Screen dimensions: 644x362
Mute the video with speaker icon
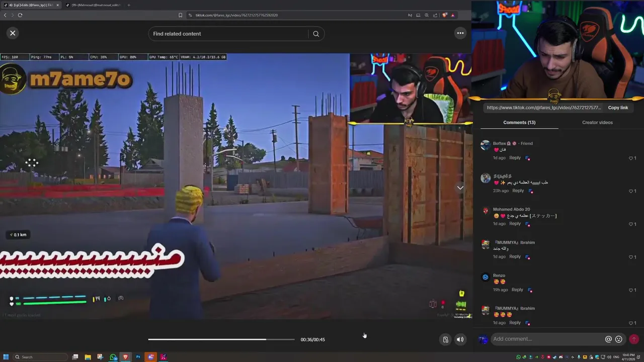[460, 339]
